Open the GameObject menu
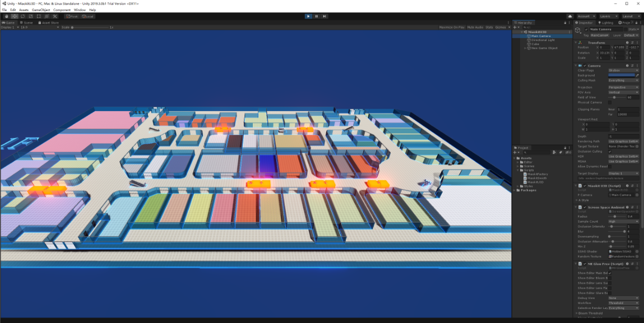Viewport: 644px width, 323px height. (41, 10)
